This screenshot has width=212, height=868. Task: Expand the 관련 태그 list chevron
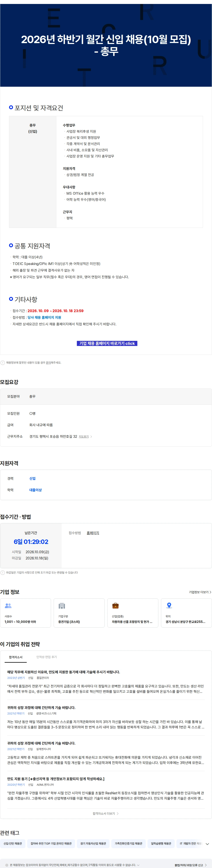tap(207, 844)
